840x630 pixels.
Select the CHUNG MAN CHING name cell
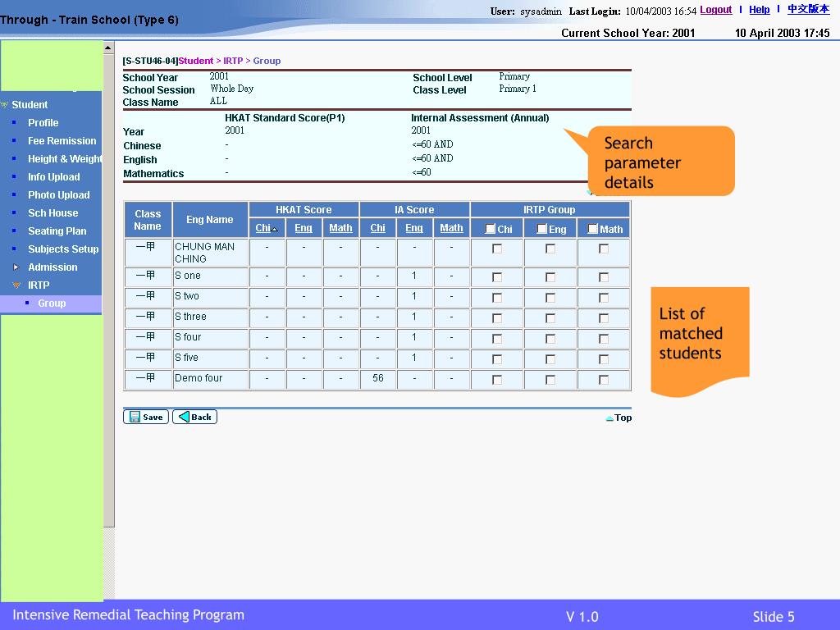pos(211,253)
